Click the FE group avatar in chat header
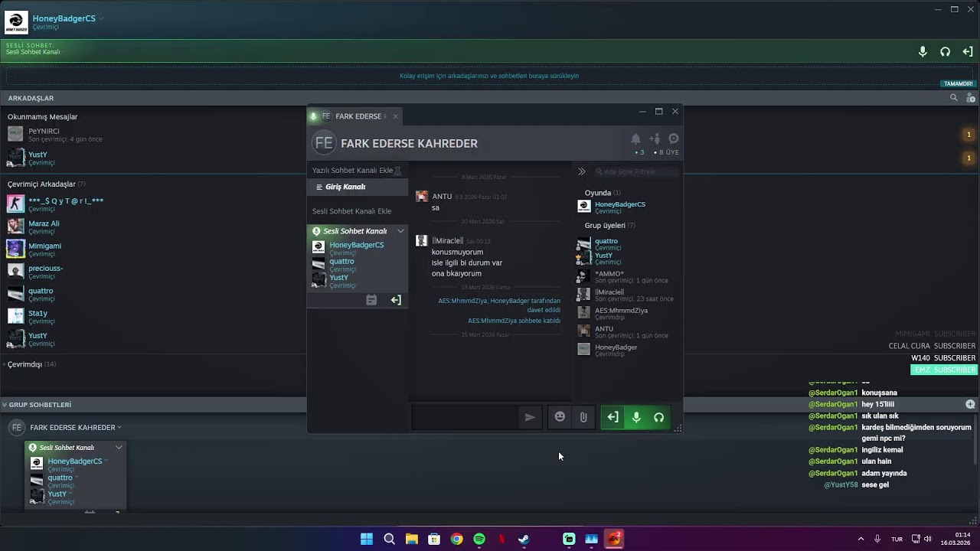The width and height of the screenshot is (980, 551). point(324,143)
